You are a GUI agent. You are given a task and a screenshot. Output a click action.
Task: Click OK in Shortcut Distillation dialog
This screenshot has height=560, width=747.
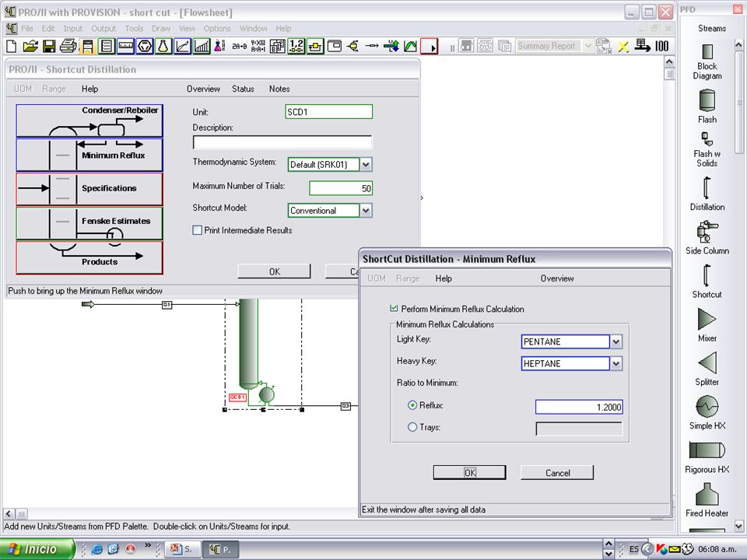click(x=275, y=271)
